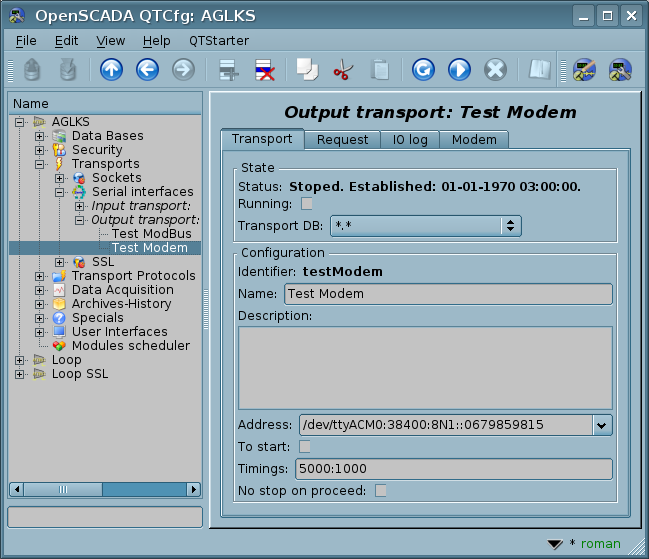Click the Refresh page toolbar icon
The image size is (649, 559).
[x=423, y=70]
